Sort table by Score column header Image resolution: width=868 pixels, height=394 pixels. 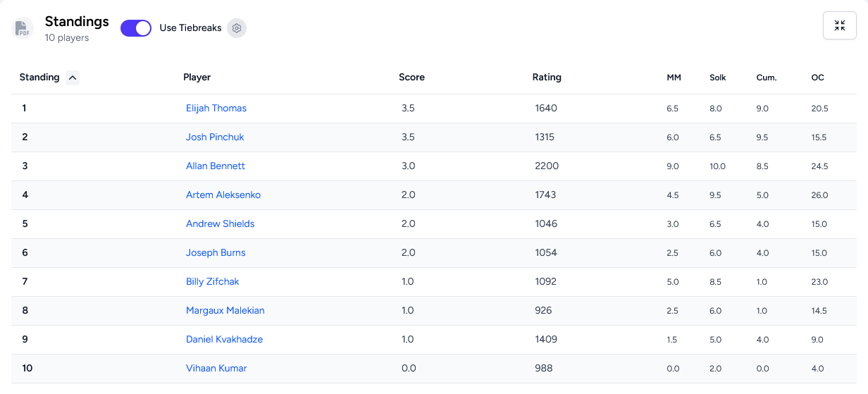point(411,78)
